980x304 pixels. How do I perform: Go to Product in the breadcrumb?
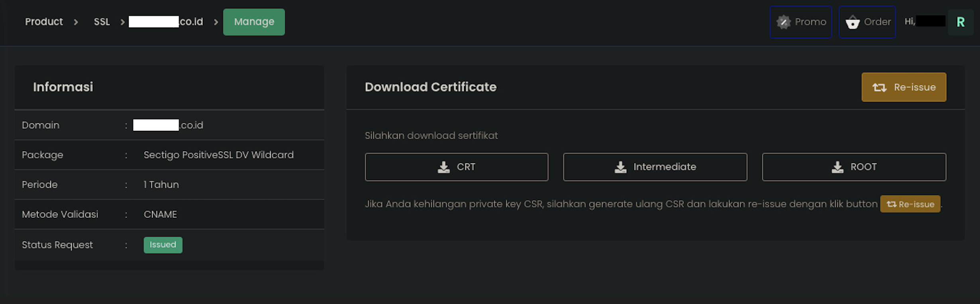[44, 22]
